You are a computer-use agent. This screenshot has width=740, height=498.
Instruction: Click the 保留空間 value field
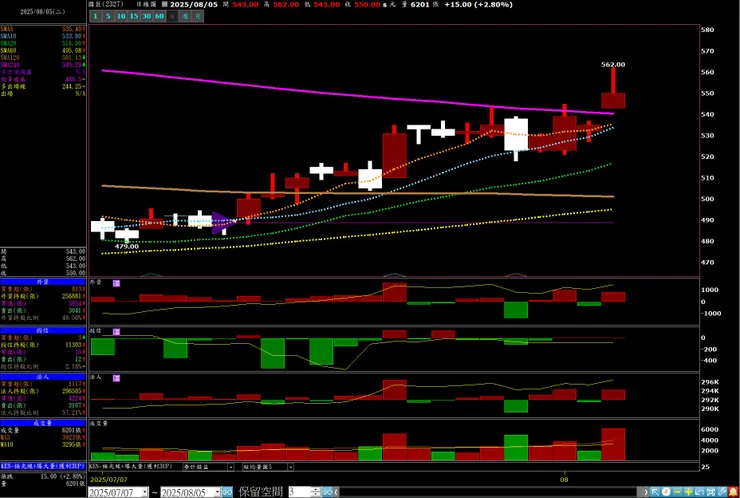point(299,492)
